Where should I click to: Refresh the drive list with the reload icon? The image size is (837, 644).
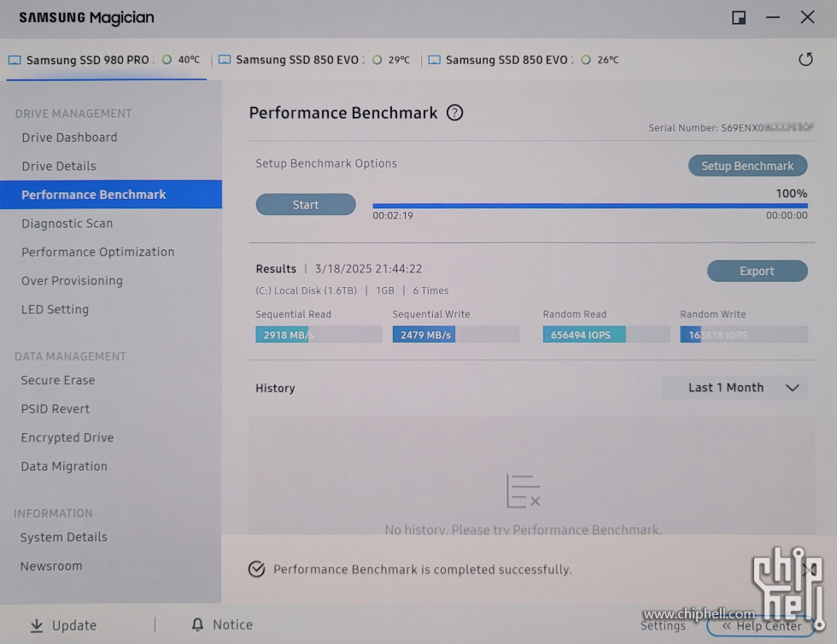[x=805, y=59]
